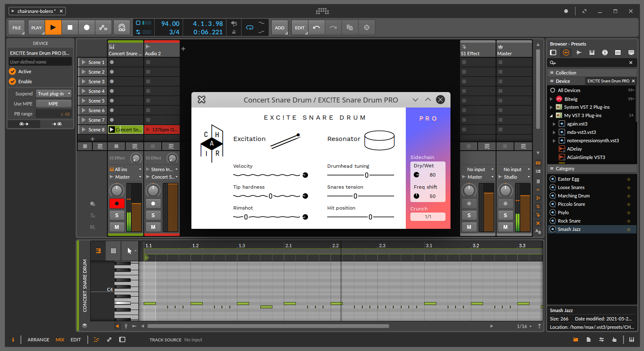Viewport: 644px width, 351px height.
Task: Click the Snares tension slider
Action: click(x=361, y=196)
